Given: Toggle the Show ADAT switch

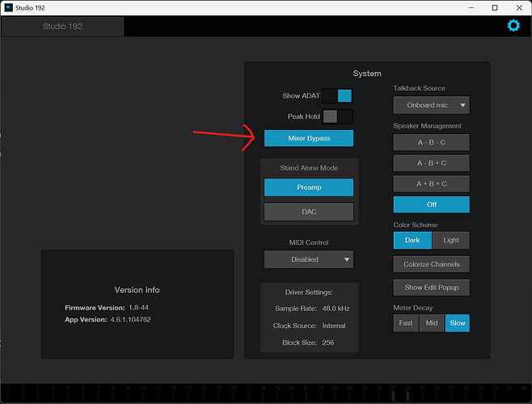Looking at the screenshot, I should point(337,95).
